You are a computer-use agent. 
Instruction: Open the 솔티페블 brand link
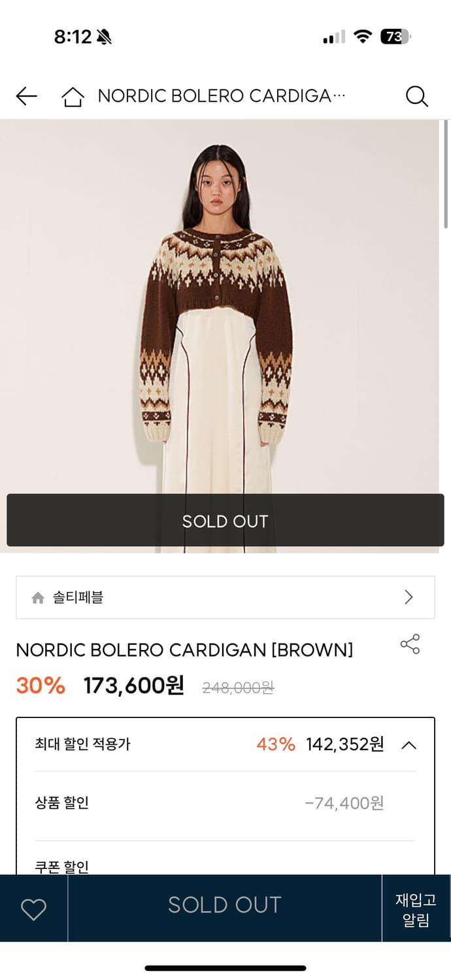(x=78, y=597)
